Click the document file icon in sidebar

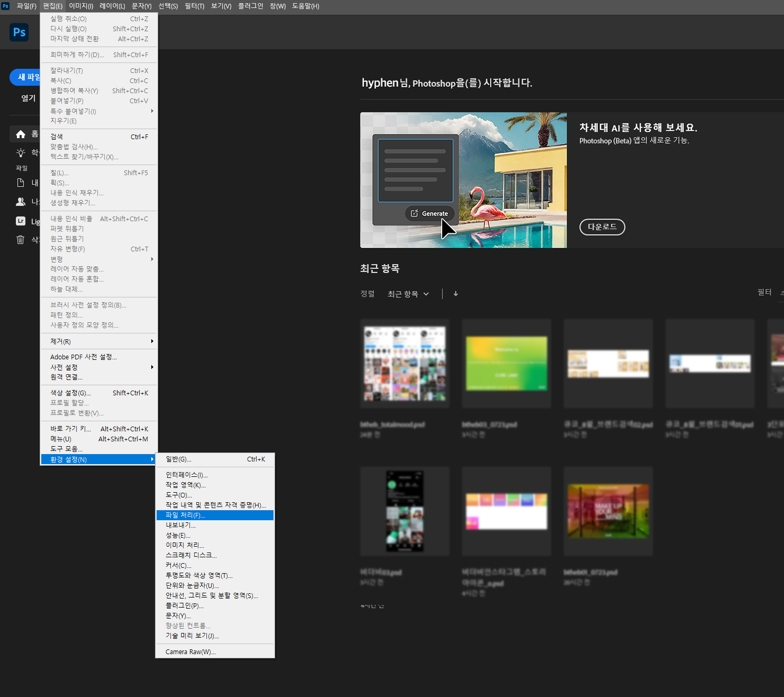click(x=21, y=183)
